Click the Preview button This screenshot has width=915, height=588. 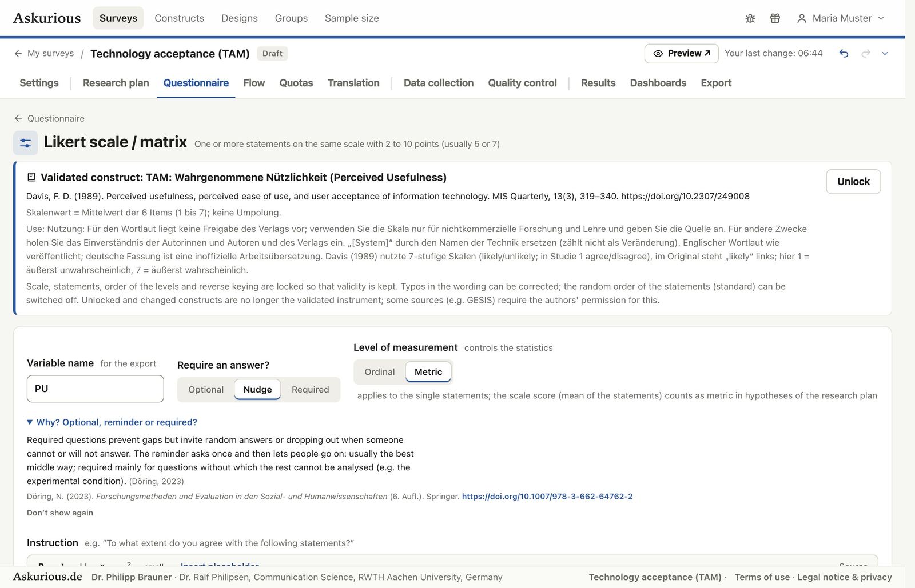(682, 53)
